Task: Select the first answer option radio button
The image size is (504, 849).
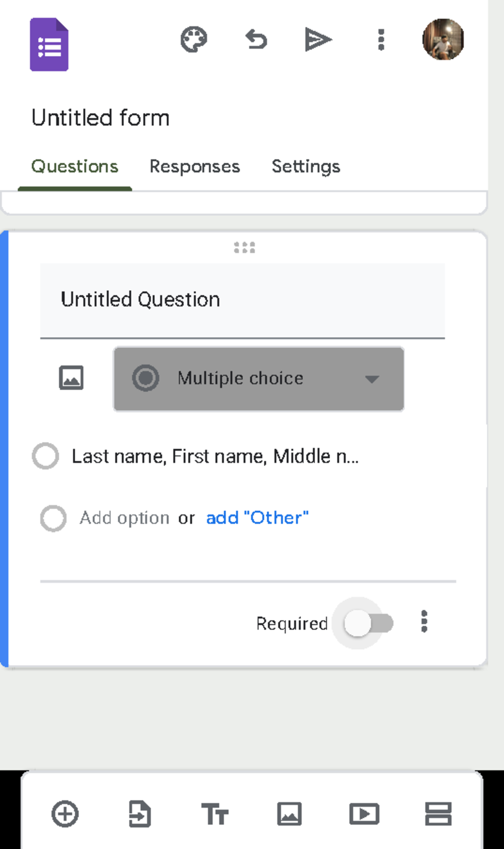Action: [x=45, y=456]
